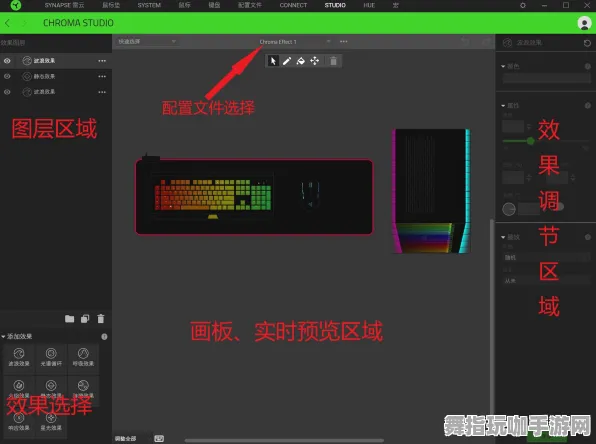Collapse the 属性 properties section in the right panel
Image resolution: width=596 pixels, height=444 pixels.
point(503,106)
